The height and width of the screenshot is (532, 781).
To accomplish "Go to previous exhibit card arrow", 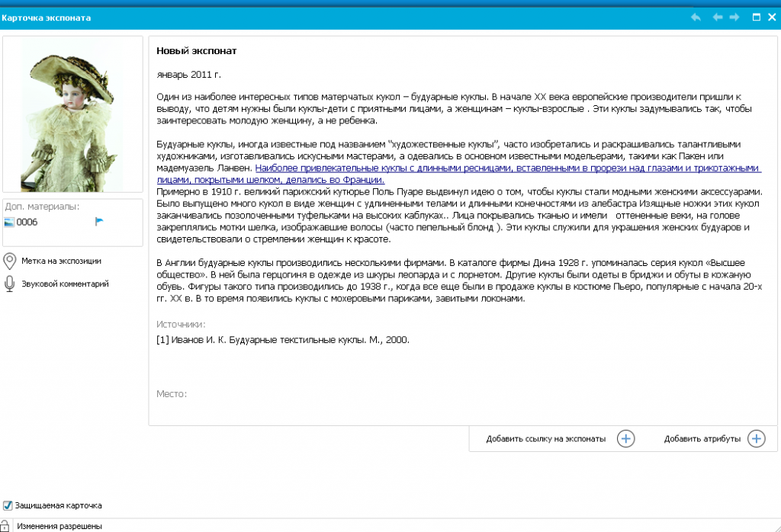I will coord(718,18).
